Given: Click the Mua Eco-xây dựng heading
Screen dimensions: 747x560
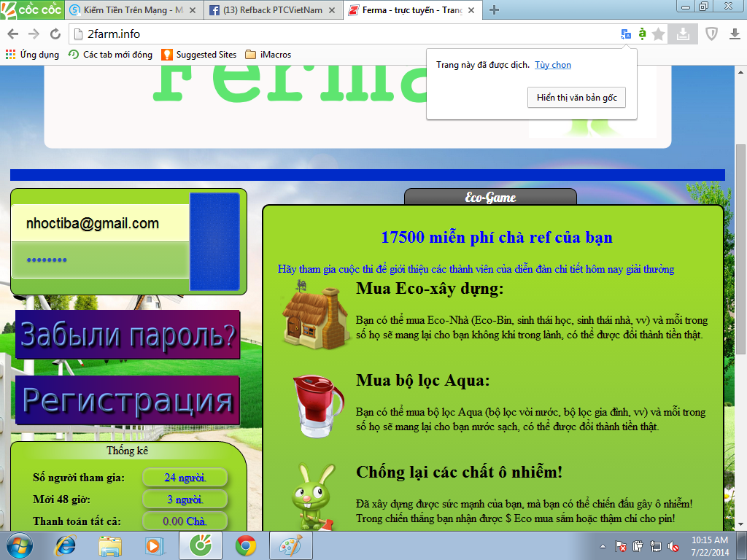Looking at the screenshot, I should click(430, 289).
